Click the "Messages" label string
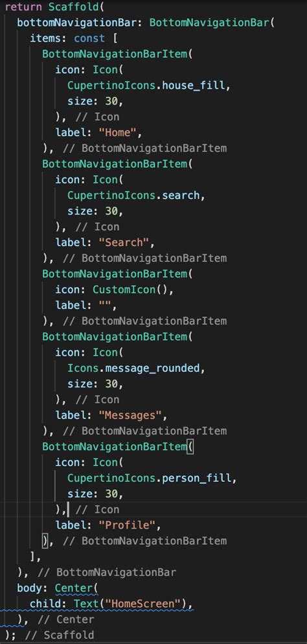This screenshot has height=644, width=307. pos(130,415)
